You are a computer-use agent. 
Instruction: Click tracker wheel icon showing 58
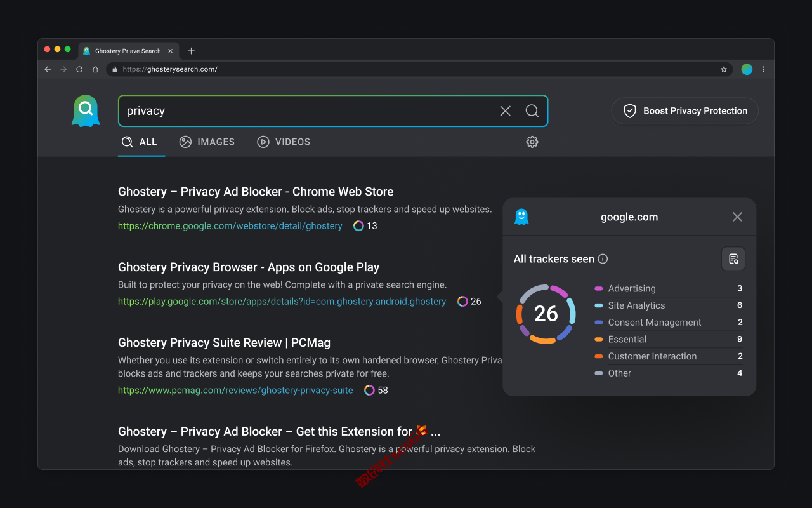pyautogui.click(x=369, y=390)
